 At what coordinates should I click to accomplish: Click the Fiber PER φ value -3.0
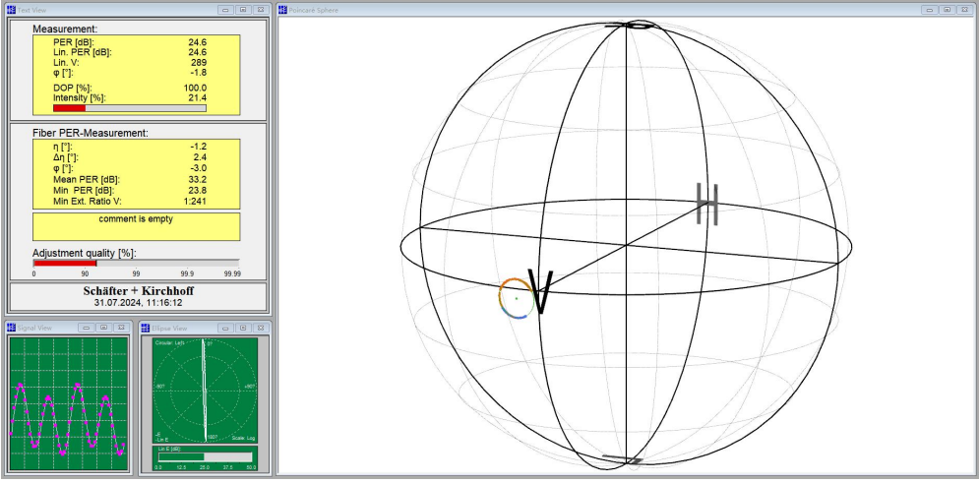click(x=199, y=168)
